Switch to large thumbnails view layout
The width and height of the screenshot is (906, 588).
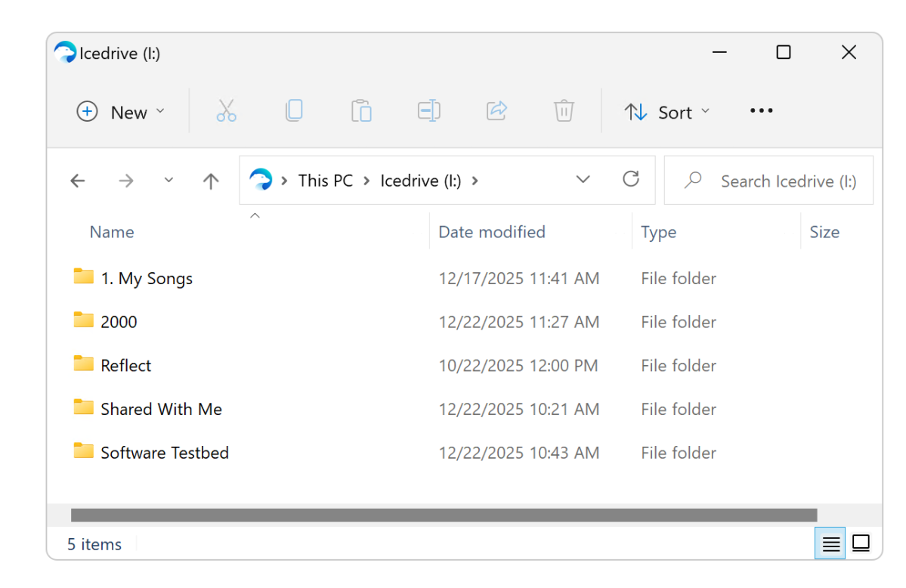(861, 543)
